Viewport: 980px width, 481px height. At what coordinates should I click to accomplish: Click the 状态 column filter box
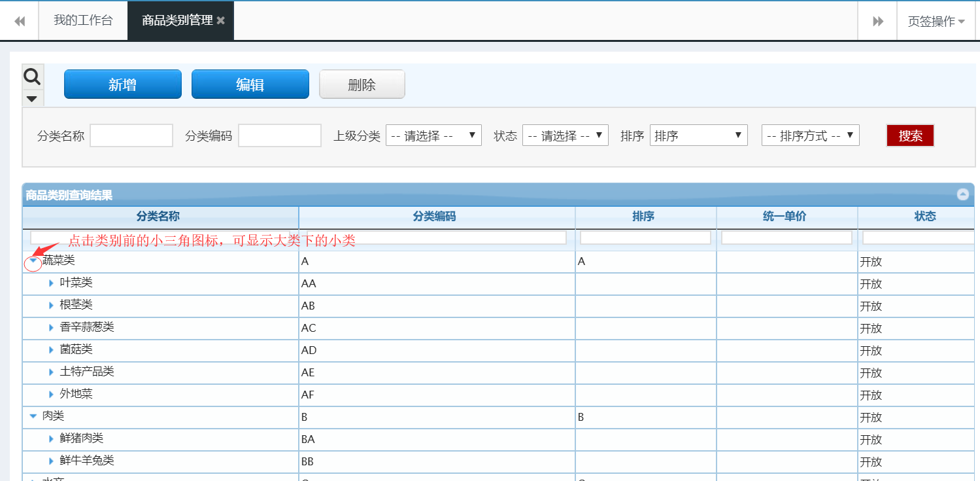(x=919, y=238)
